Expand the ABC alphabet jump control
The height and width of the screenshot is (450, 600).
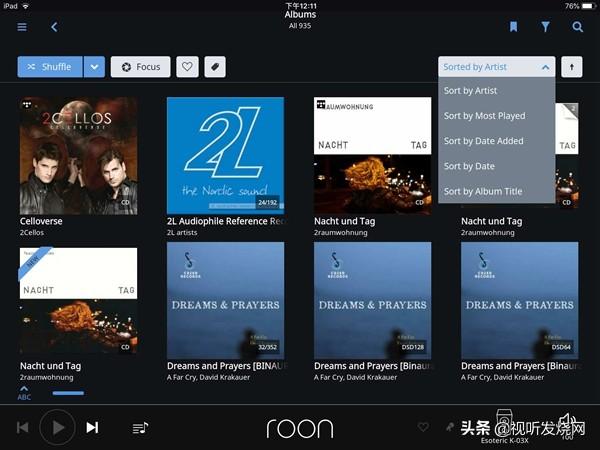pyautogui.click(x=24, y=393)
